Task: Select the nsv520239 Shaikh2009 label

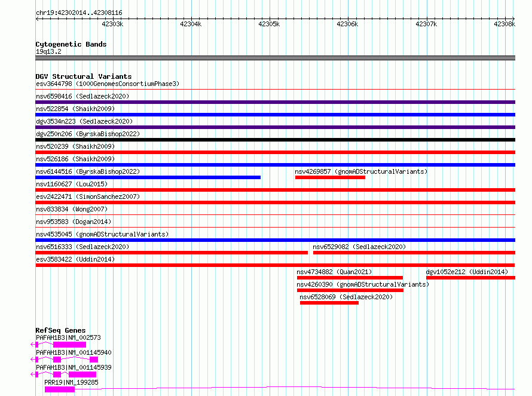Action: pyautogui.click(x=75, y=146)
